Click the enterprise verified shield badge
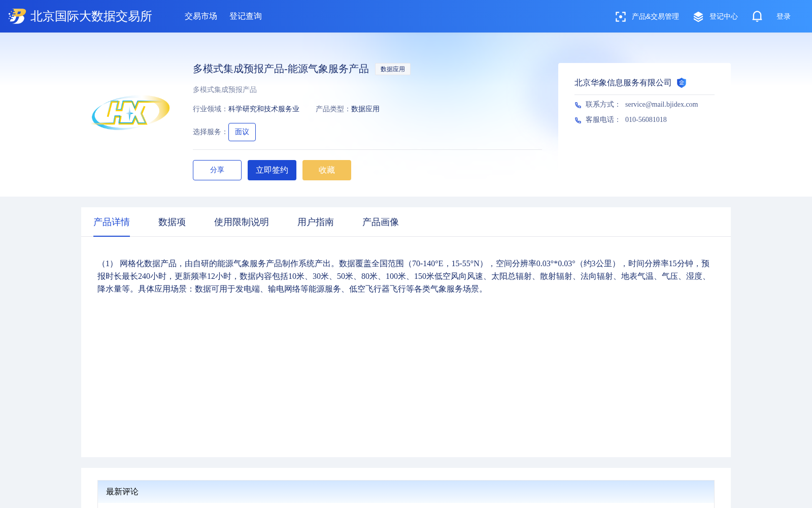Screen dimensions: 812x508 (682, 83)
